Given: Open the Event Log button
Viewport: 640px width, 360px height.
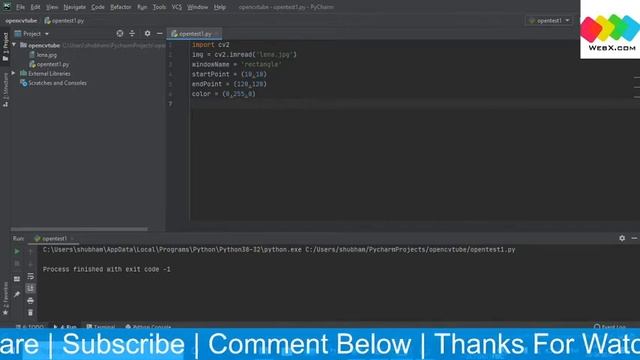Looking at the screenshot, I should point(609,326).
